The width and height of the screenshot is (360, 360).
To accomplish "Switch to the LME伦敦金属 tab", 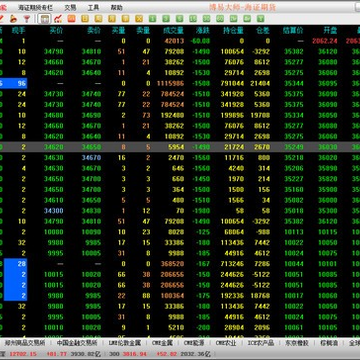I will coord(125,343).
